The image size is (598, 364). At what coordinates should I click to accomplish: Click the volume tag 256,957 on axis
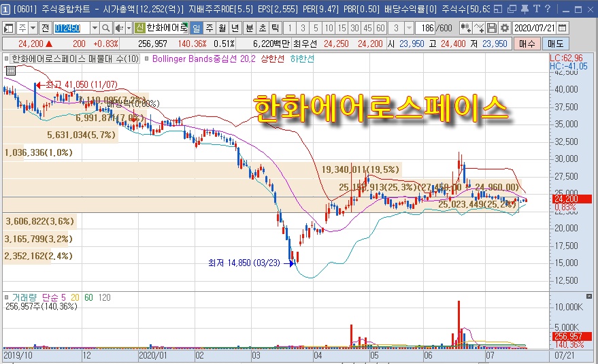click(572, 336)
